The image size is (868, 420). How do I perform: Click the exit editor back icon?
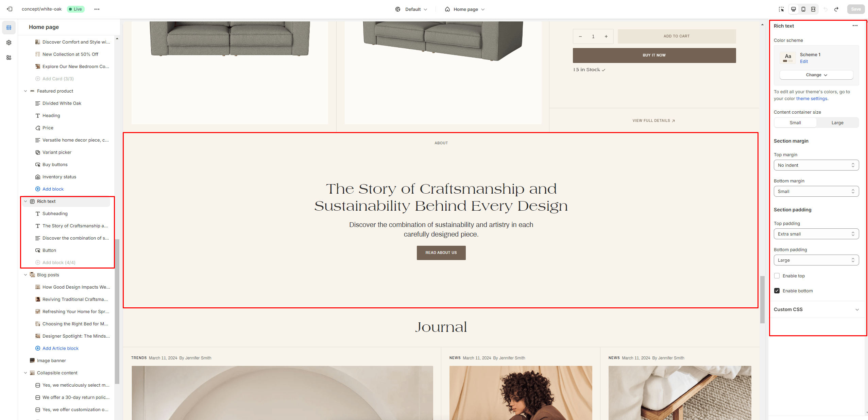(x=10, y=9)
